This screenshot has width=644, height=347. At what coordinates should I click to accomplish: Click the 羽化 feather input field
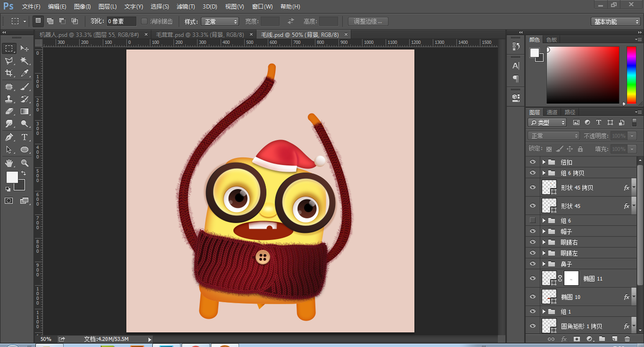click(x=121, y=21)
